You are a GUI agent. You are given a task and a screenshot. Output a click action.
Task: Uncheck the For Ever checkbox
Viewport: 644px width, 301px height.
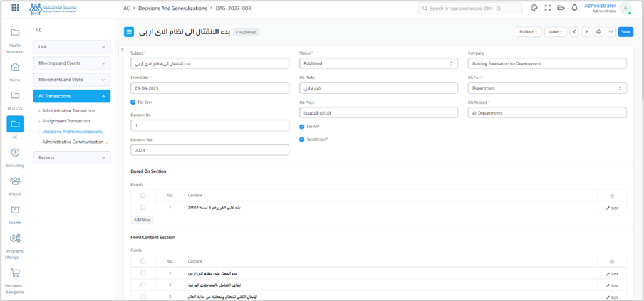[x=133, y=102]
